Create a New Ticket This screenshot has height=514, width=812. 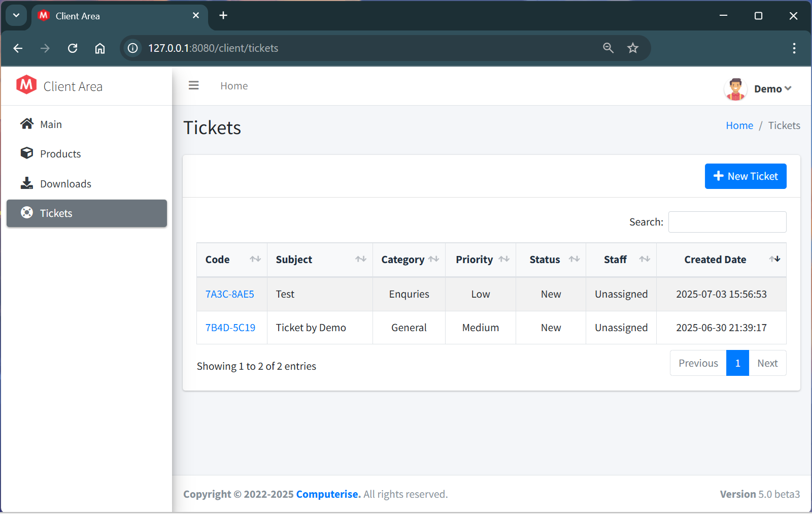tap(745, 176)
